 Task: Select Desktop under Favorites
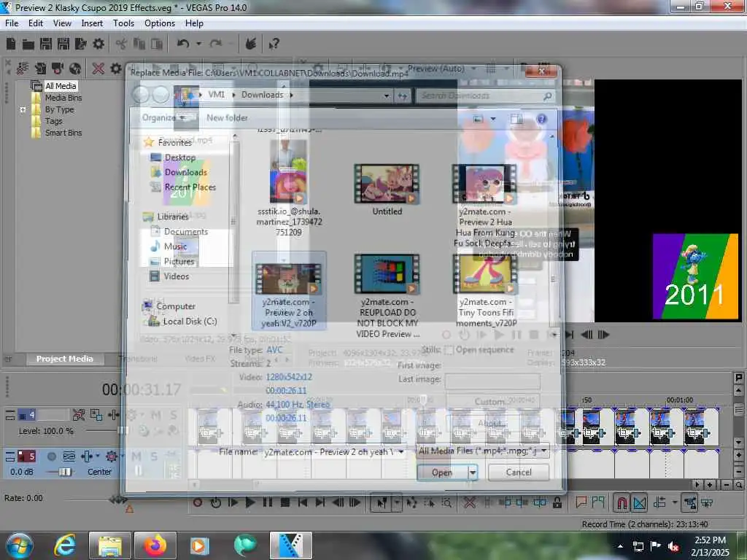pos(179,157)
